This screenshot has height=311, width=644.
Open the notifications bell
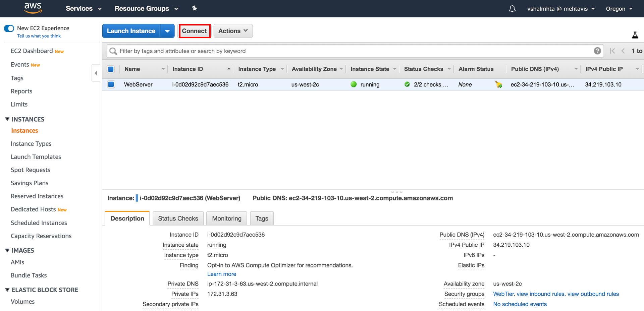512,9
